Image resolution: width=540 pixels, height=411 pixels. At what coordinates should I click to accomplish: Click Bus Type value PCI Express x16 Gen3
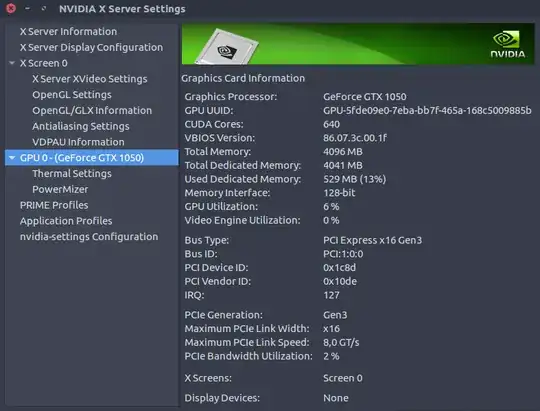372,240
